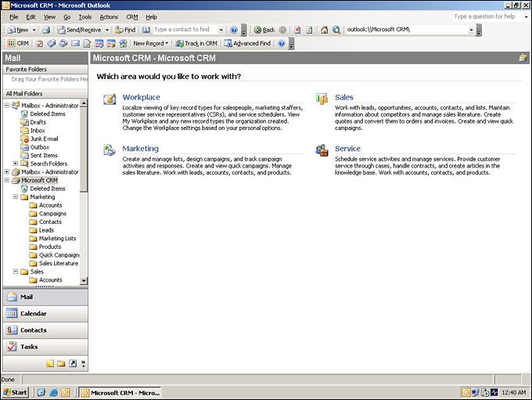Open the contact search box dropdown arrow
532x400 pixels.
pos(221,30)
